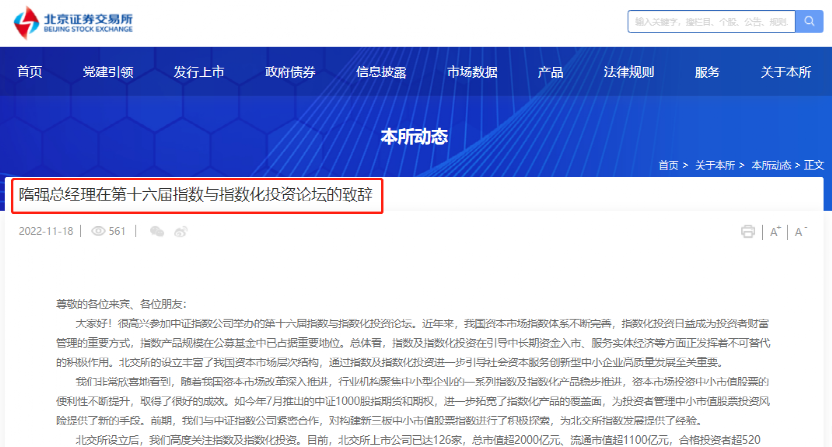Image resolution: width=832 pixels, height=447 pixels.
Task: Click the eye view count icon
Action: (x=98, y=231)
